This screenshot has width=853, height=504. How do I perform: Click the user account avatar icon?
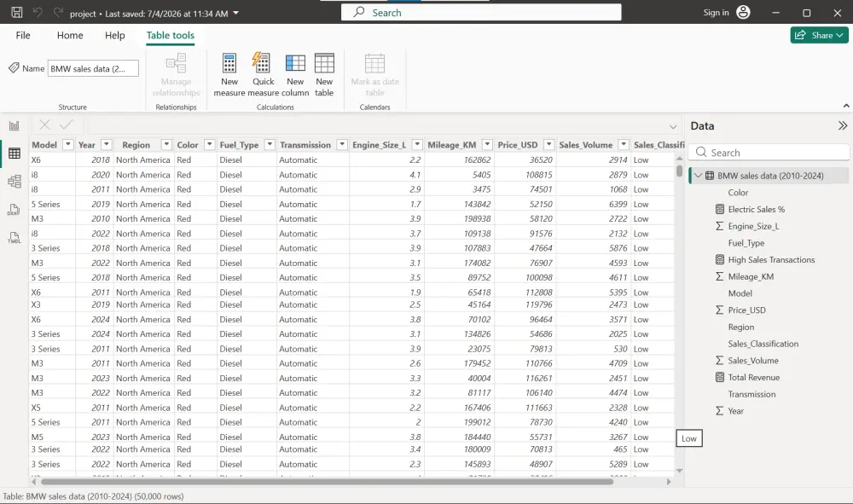tap(743, 12)
